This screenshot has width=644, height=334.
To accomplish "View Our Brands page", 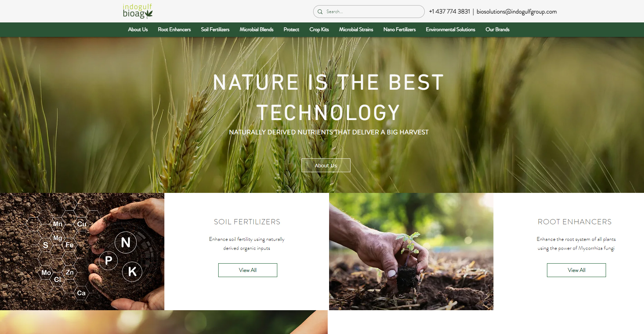I will coord(497,30).
